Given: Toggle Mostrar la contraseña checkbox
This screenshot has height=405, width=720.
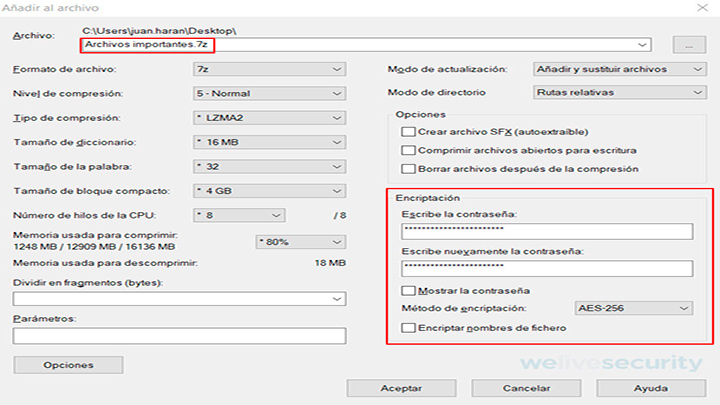Looking at the screenshot, I should point(407,290).
